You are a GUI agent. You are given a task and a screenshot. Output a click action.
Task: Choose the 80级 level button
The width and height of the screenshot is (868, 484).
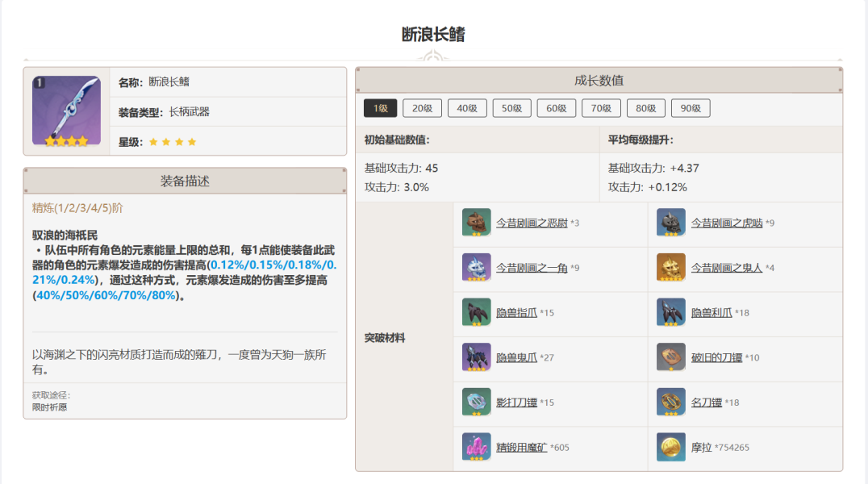pyautogui.click(x=645, y=108)
